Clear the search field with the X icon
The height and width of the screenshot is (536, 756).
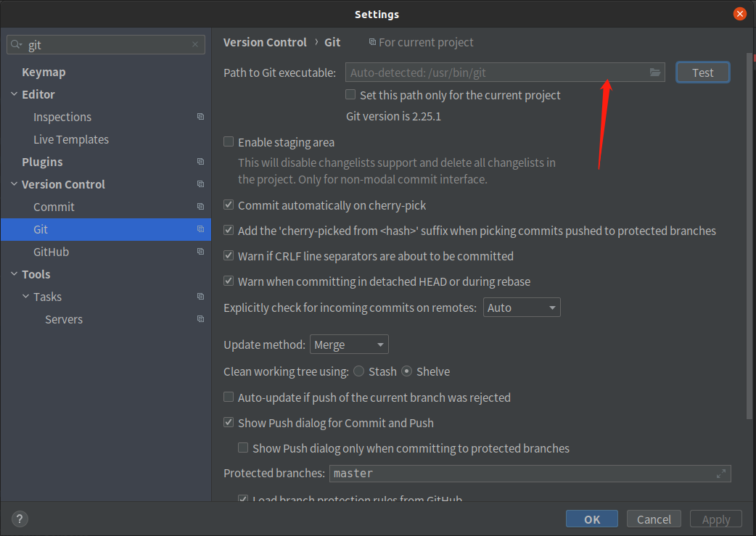coord(195,45)
